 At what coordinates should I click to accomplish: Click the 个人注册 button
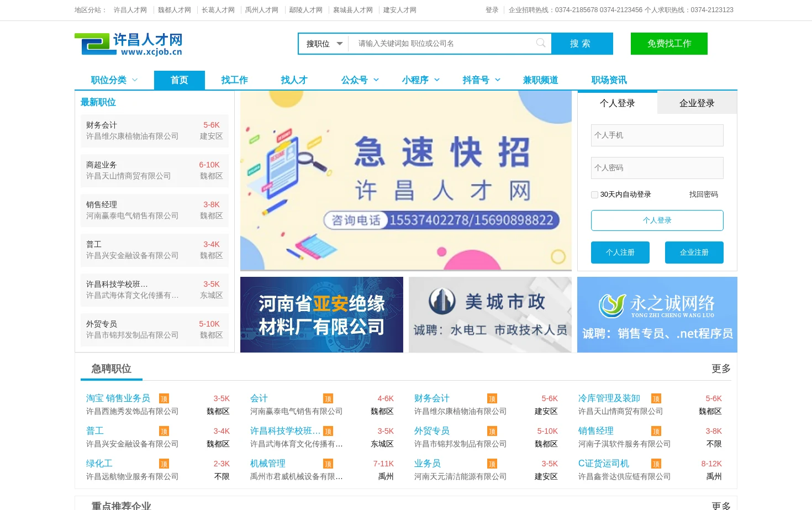click(x=620, y=253)
